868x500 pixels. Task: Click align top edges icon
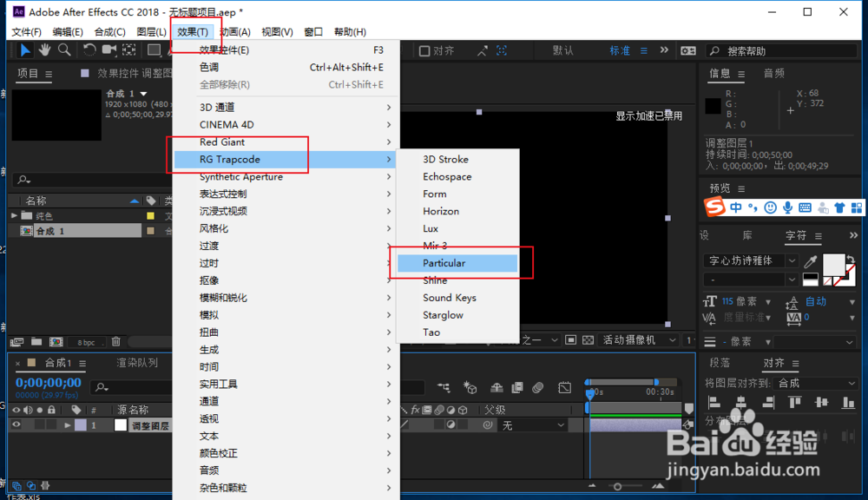pos(794,402)
